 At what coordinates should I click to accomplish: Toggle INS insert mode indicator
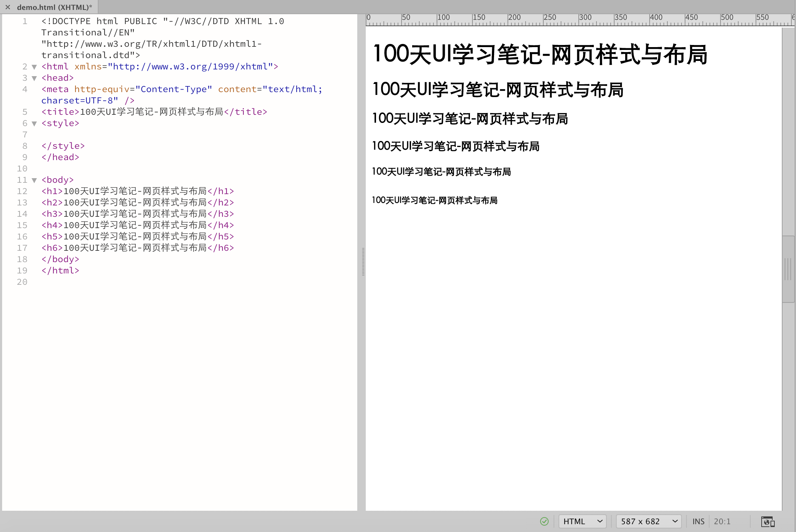point(698,521)
